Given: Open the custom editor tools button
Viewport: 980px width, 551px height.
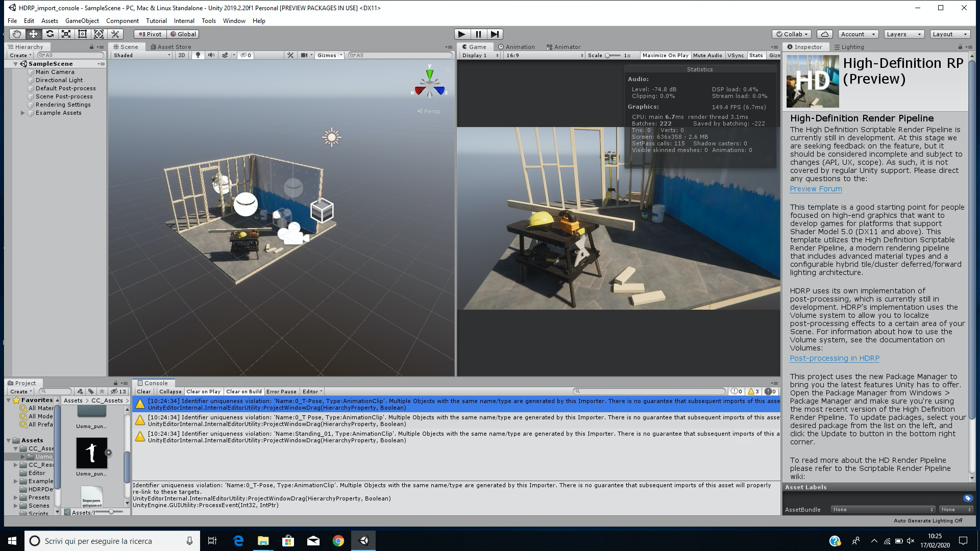Looking at the screenshot, I should tap(115, 34).
